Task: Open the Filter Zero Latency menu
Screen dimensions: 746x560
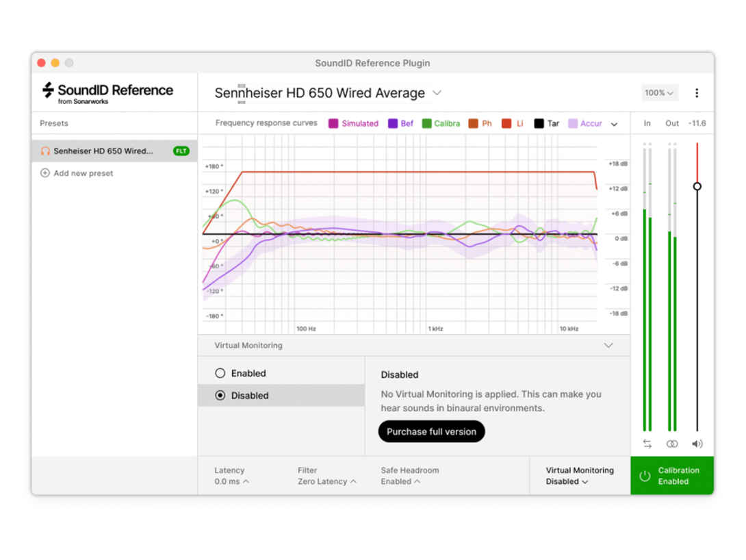Action: (327, 481)
